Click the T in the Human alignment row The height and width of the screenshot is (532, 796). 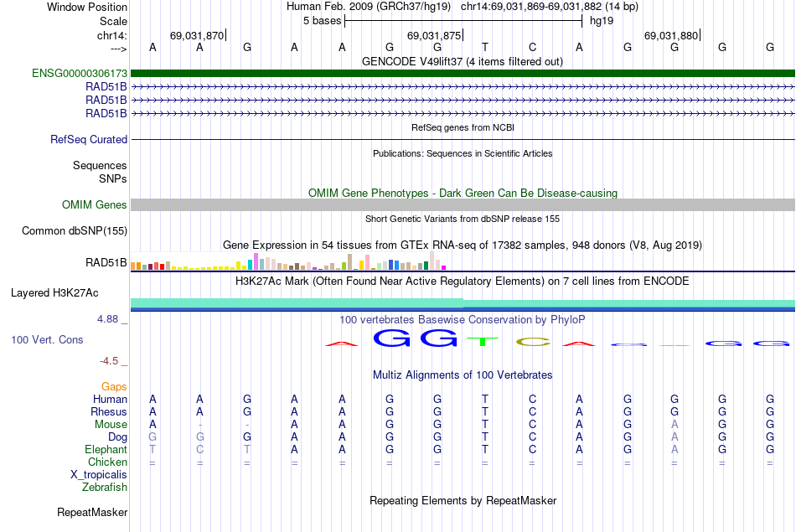click(485, 399)
